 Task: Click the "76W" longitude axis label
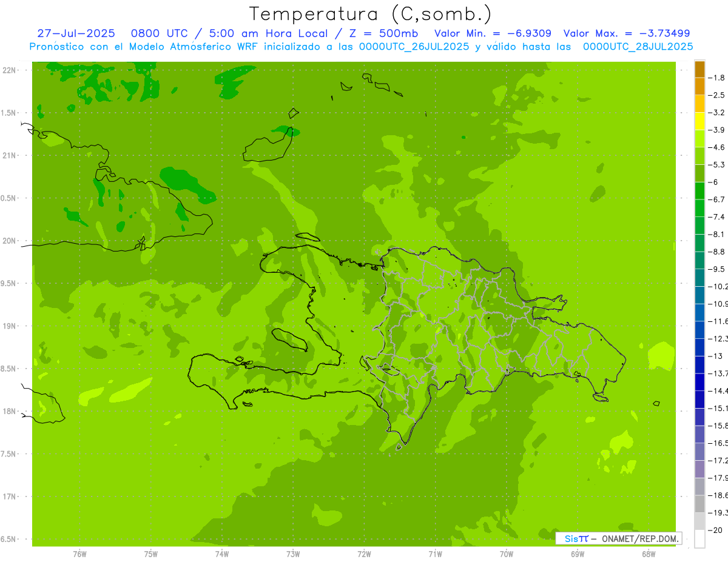tap(79, 554)
